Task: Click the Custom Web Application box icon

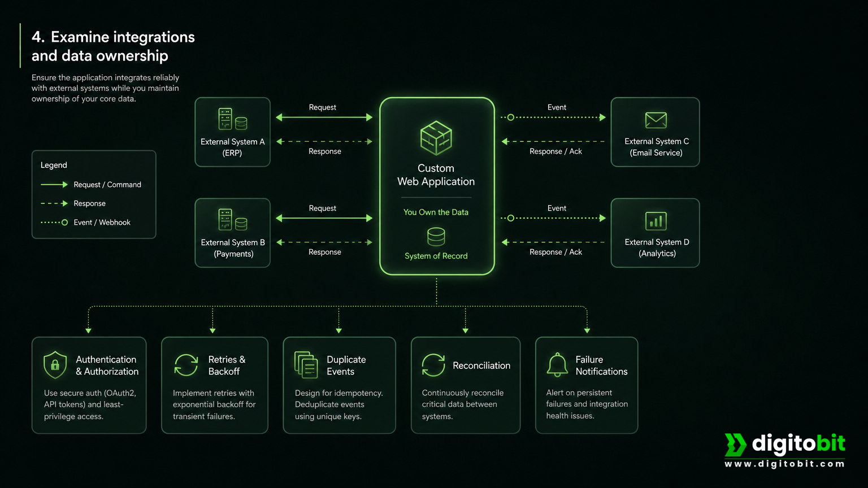Action: (436, 138)
